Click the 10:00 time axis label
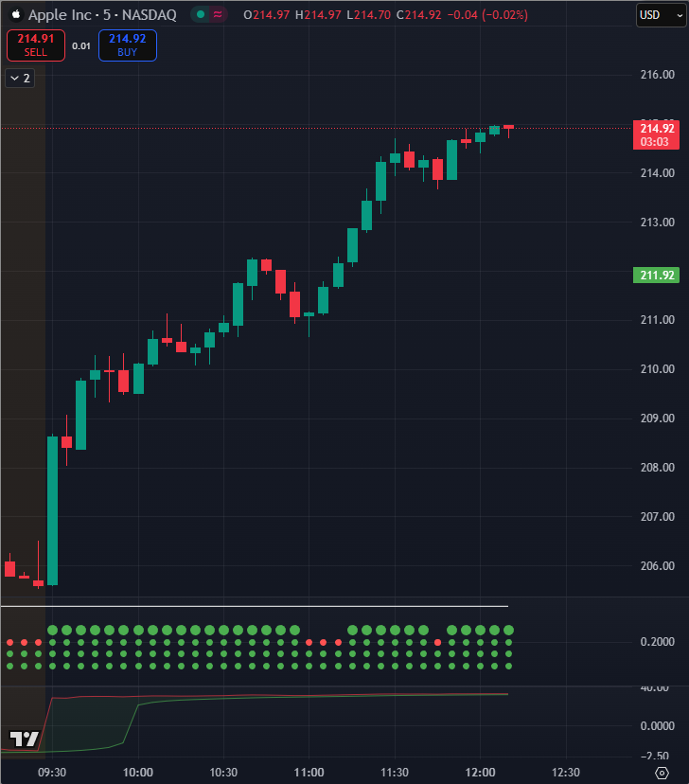This screenshot has height=784, width=689. click(138, 773)
